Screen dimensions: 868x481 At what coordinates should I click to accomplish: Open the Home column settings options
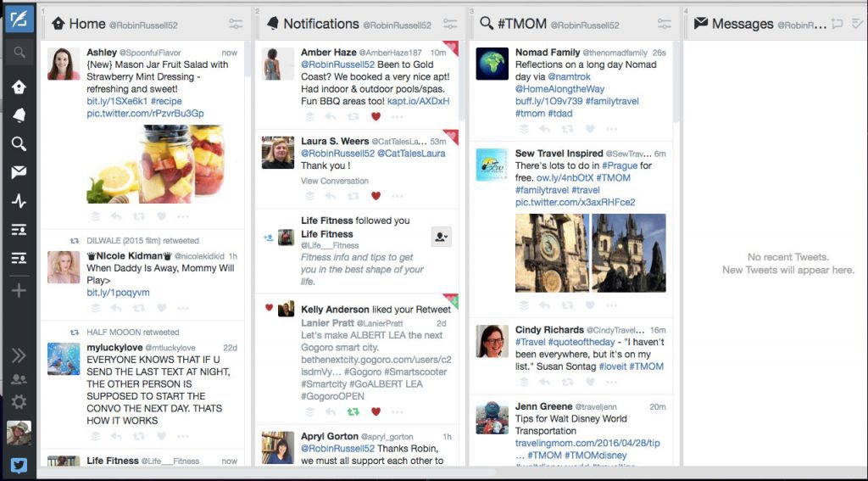pos(236,24)
